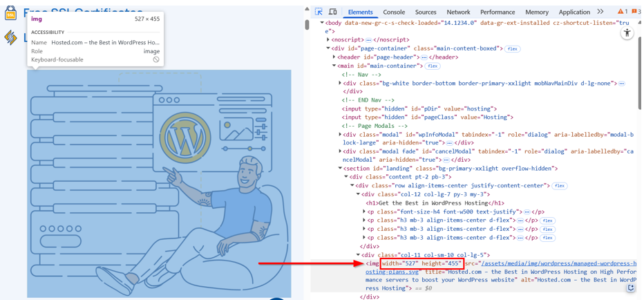This screenshot has height=300, width=644.
Task: Expand ellipsis of mobNavMainDiv div
Action: (622, 83)
